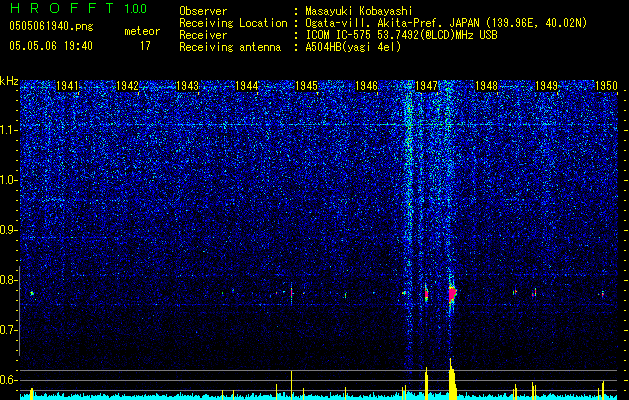Screen dimensions: 629x400
Task: Click the tallest yellow amplitude spike
Action: point(452,379)
